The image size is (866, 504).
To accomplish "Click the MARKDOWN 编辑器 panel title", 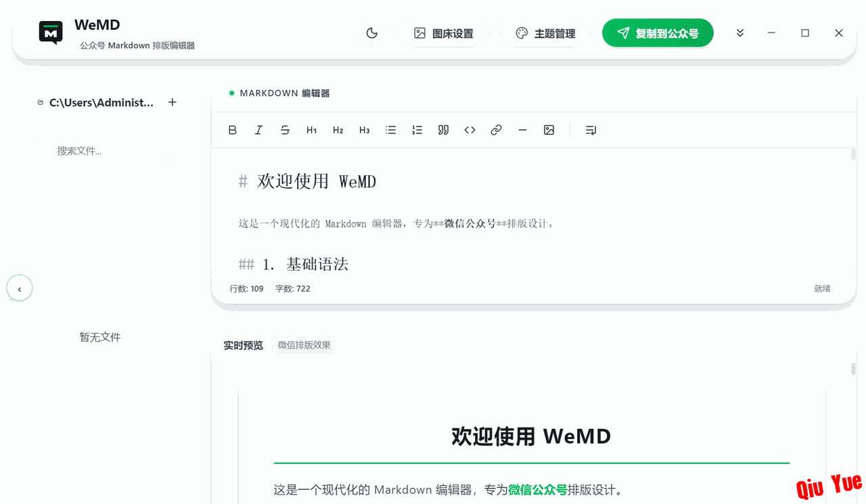I will point(285,93).
